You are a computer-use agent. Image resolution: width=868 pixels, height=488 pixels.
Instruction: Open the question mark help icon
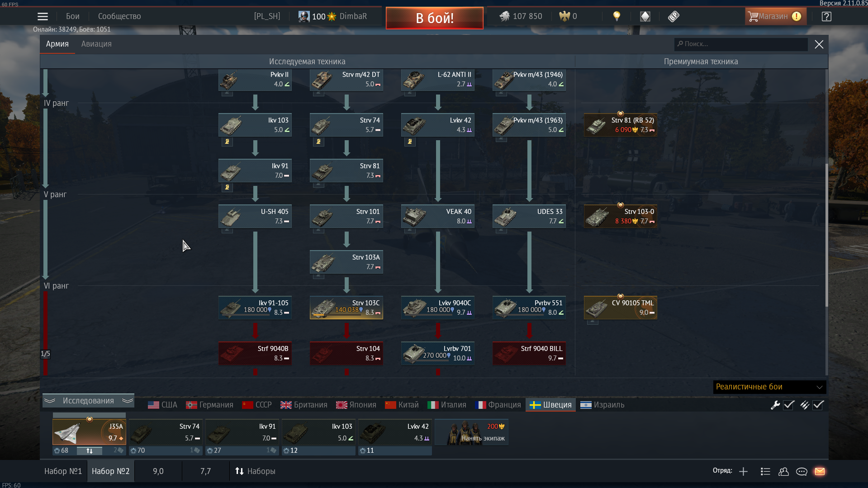pyautogui.click(x=826, y=17)
